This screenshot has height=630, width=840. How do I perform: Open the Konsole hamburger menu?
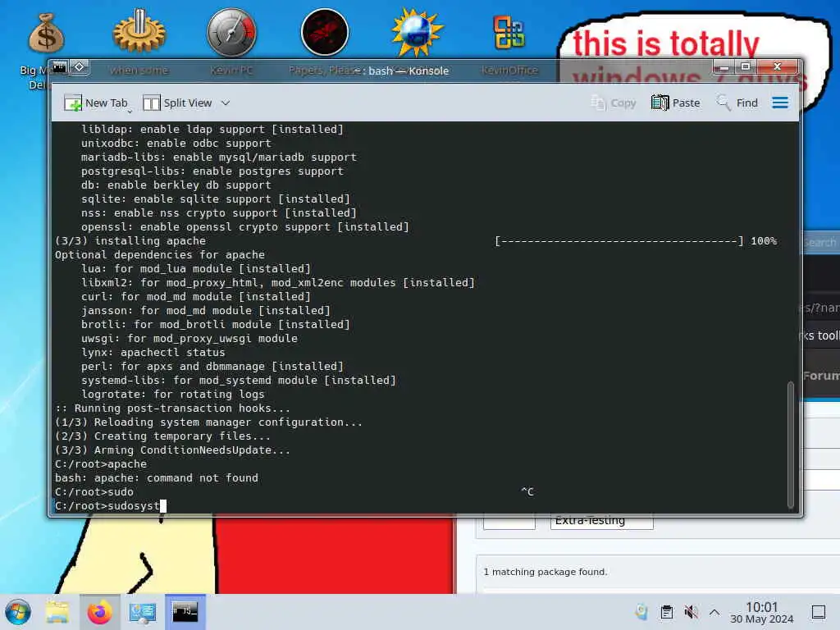[780, 103]
